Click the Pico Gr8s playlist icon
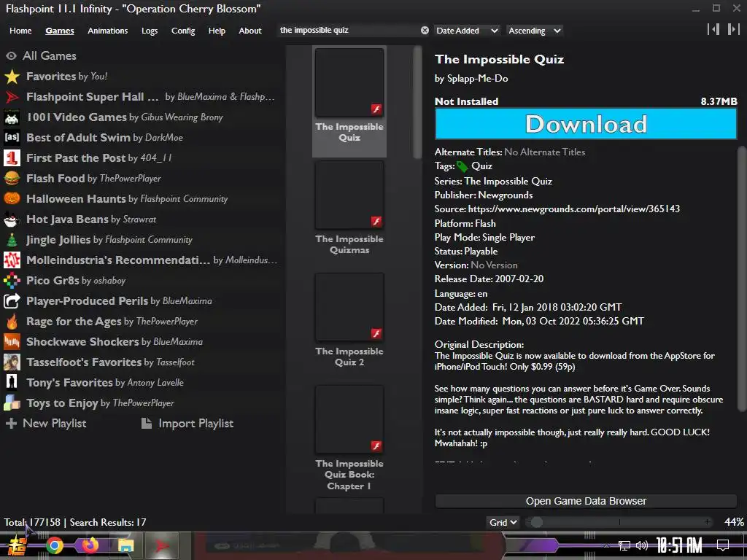Image resolution: width=747 pixels, height=560 pixels. coord(12,281)
